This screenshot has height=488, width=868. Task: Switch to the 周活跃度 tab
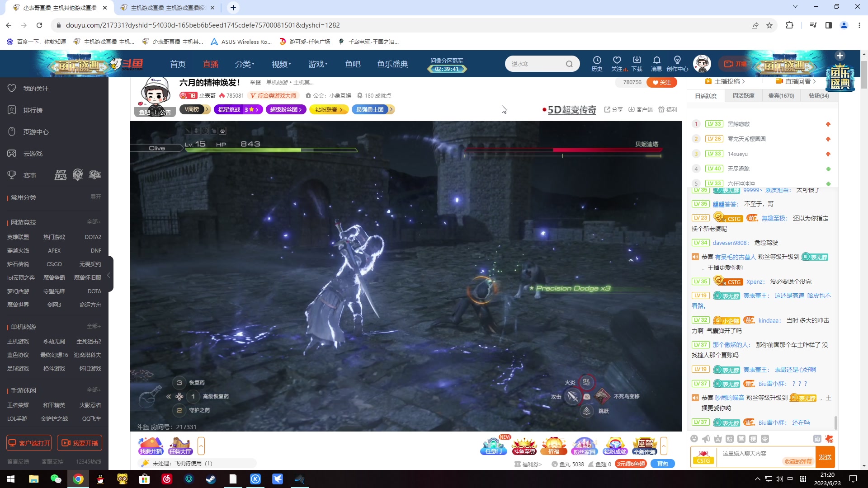click(743, 96)
